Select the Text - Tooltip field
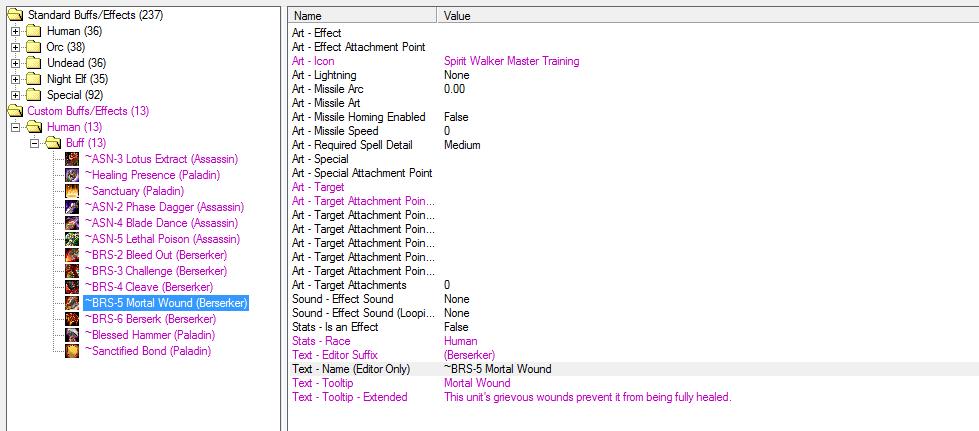The image size is (979, 431). click(633, 383)
